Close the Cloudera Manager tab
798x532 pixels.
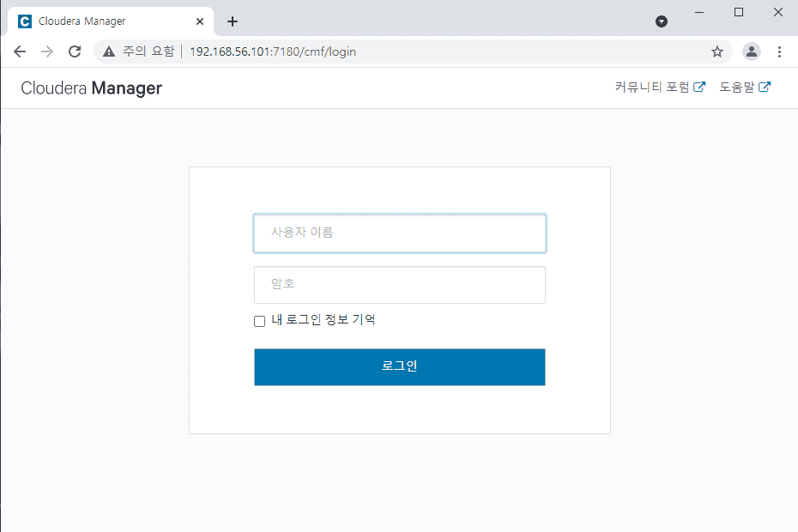point(200,21)
